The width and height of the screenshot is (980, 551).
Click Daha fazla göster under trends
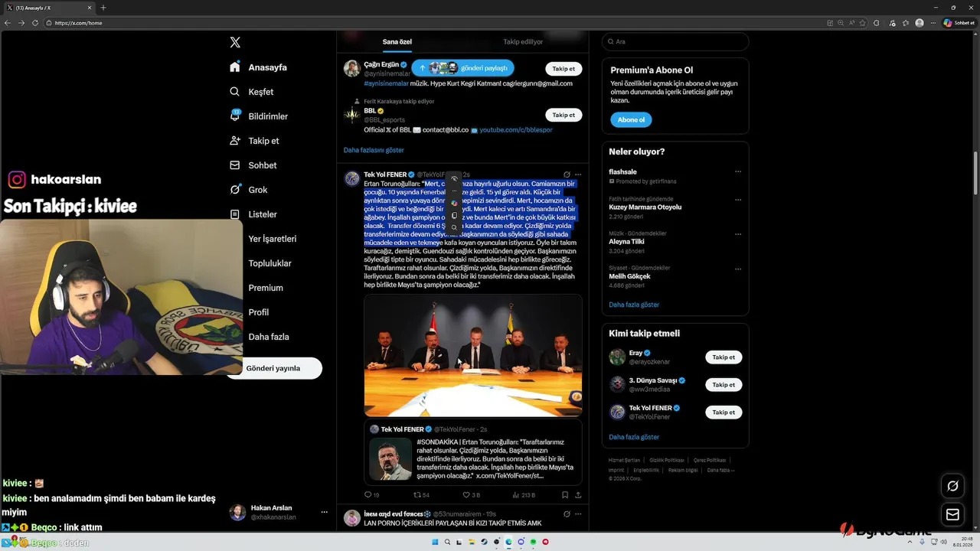pos(634,305)
